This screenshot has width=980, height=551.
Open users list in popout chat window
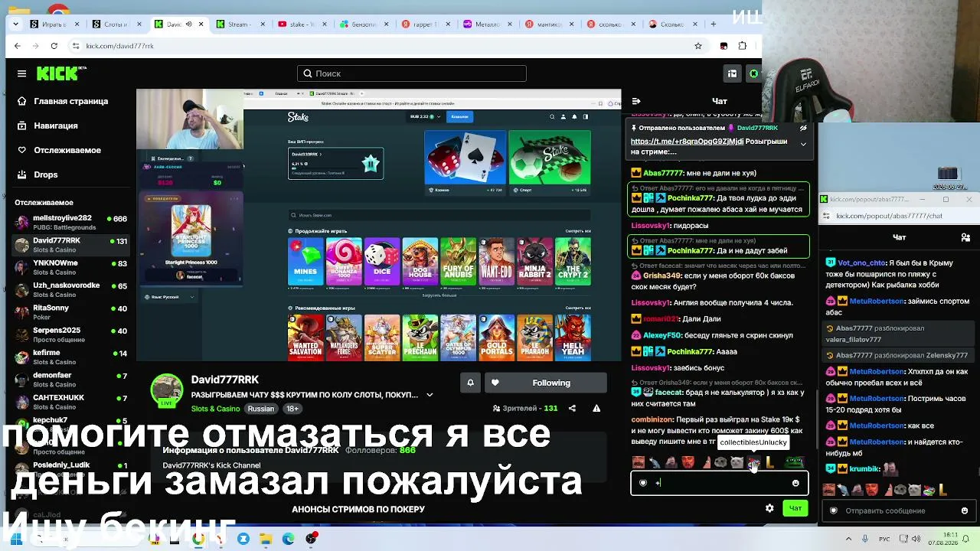pyautogui.click(x=965, y=238)
